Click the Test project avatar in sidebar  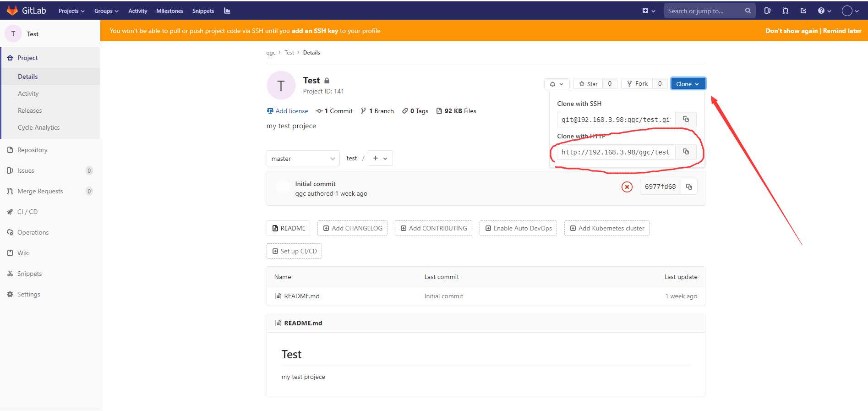(13, 33)
